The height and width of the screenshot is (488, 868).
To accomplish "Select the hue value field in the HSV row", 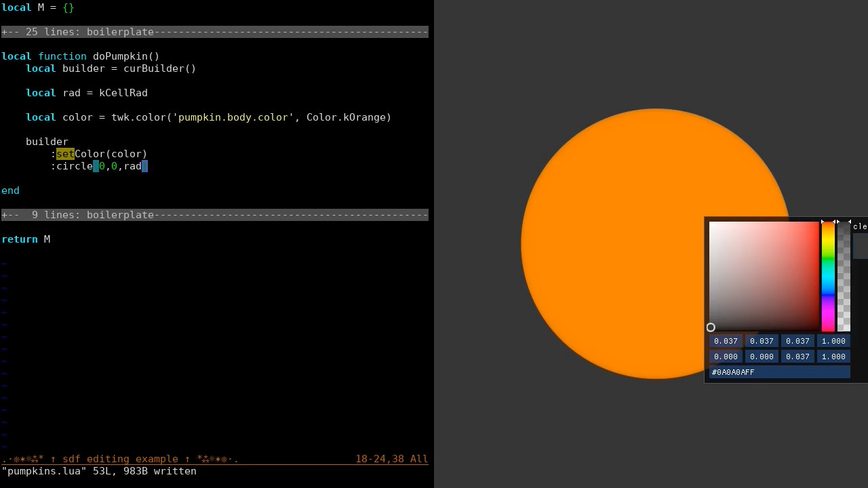I will click(726, 357).
